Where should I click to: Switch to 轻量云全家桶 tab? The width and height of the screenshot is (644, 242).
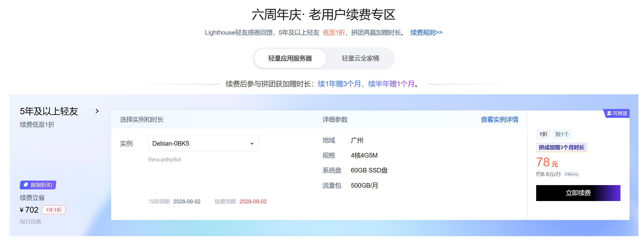click(360, 58)
